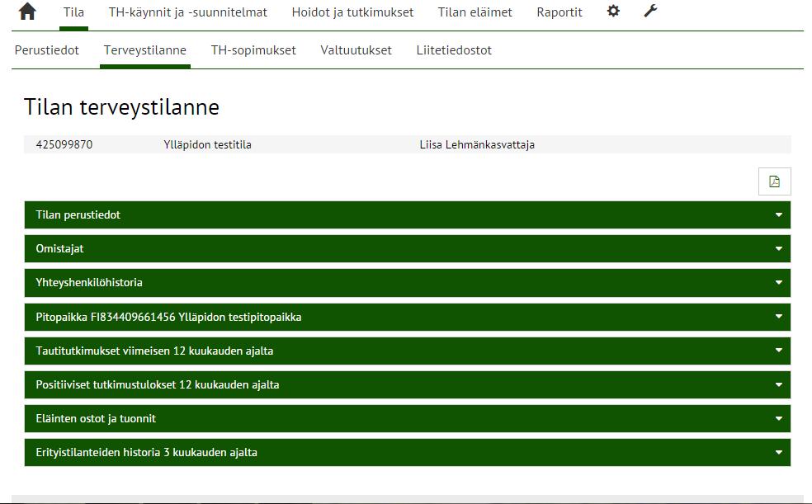Open Hoidot ja tutkimukset menu
This screenshot has width=812, height=504.
point(352,12)
